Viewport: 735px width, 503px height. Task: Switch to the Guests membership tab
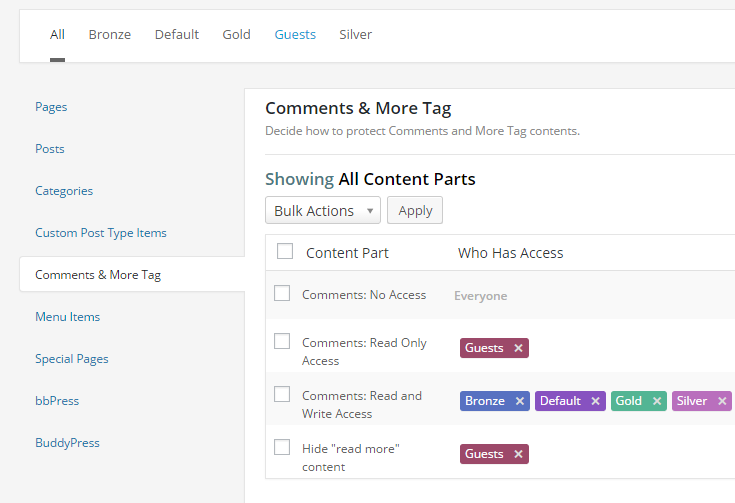click(x=295, y=35)
